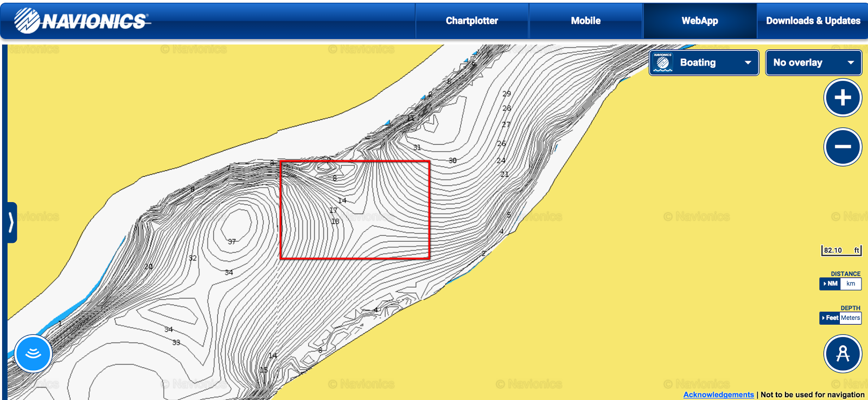
Task: Click the depth label 21 on the map
Action: (505, 175)
